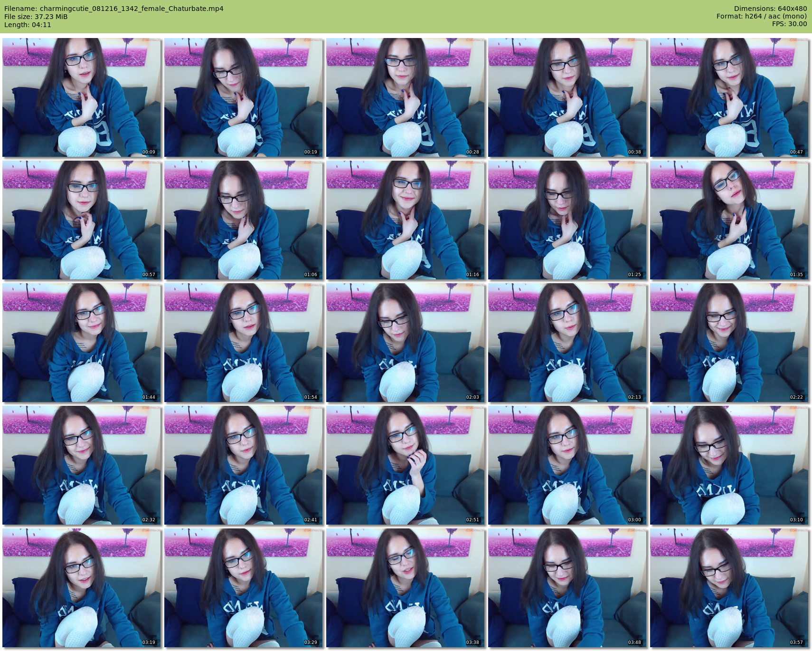Viewport: 812px width, 651px height.
Task: Click the frame stamped 03:19
Action: tap(82, 588)
